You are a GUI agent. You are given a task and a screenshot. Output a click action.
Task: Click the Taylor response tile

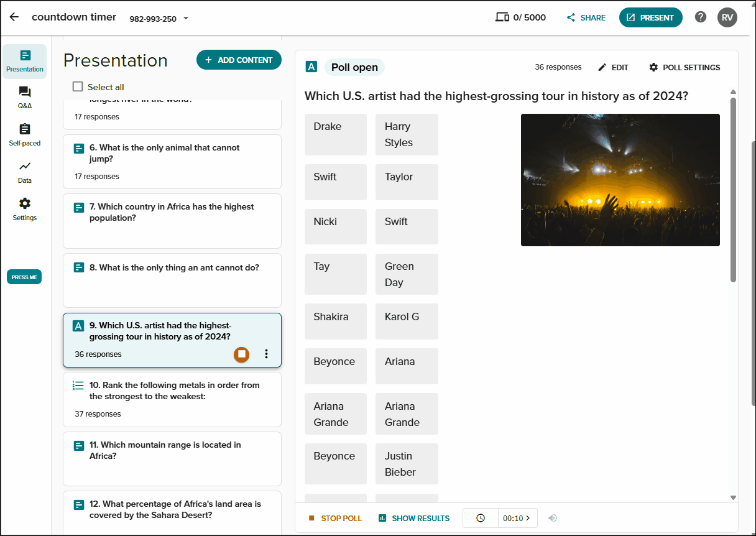[x=407, y=182]
